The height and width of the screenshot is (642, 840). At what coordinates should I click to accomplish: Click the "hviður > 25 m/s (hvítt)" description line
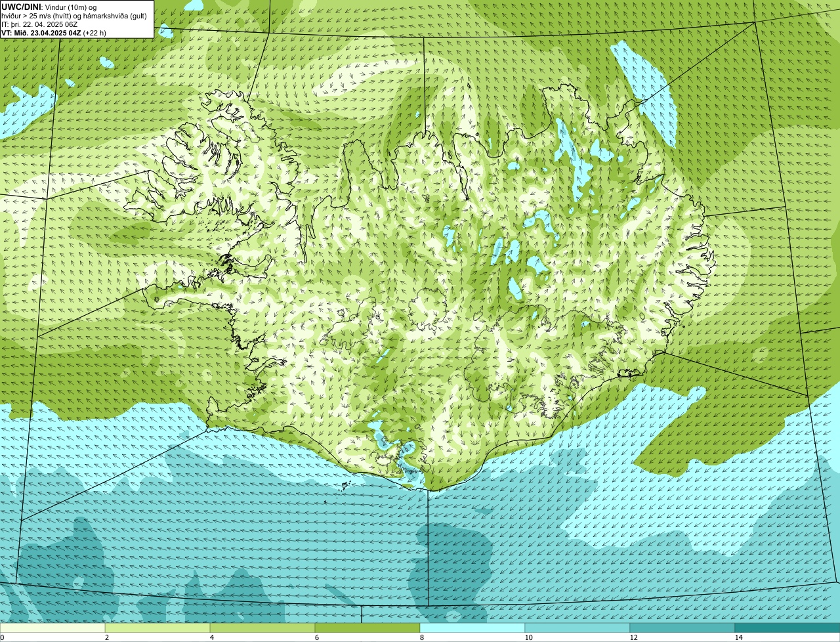(74, 15)
